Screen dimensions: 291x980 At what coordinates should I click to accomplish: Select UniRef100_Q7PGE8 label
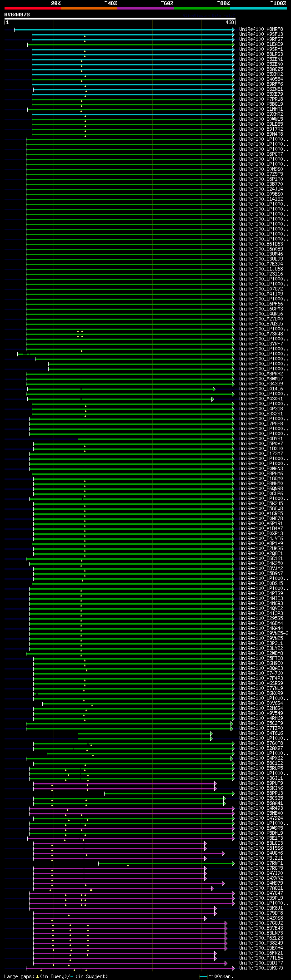[x=261, y=424]
